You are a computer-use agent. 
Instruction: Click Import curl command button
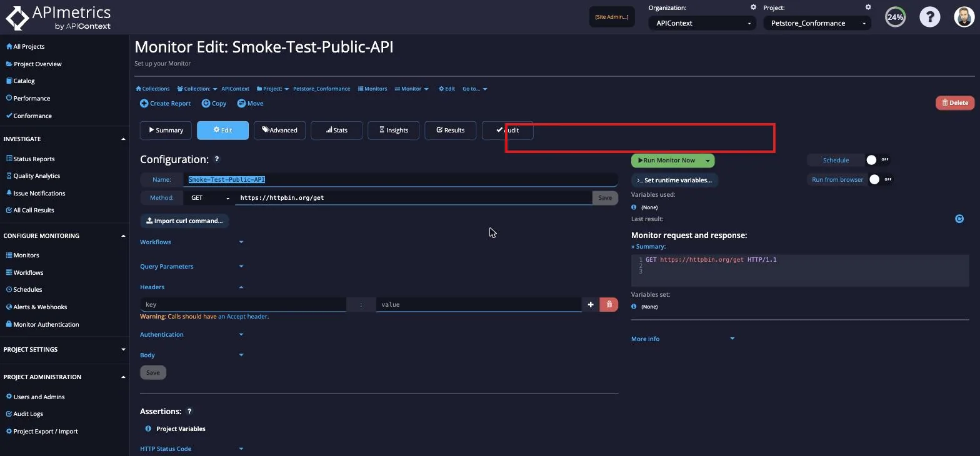tap(184, 221)
